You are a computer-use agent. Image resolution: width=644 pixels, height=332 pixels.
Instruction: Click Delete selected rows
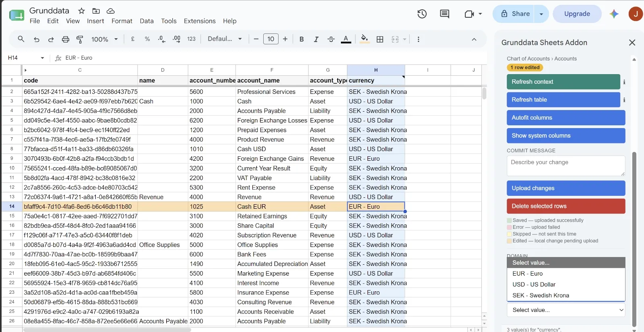[x=566, y=206]
